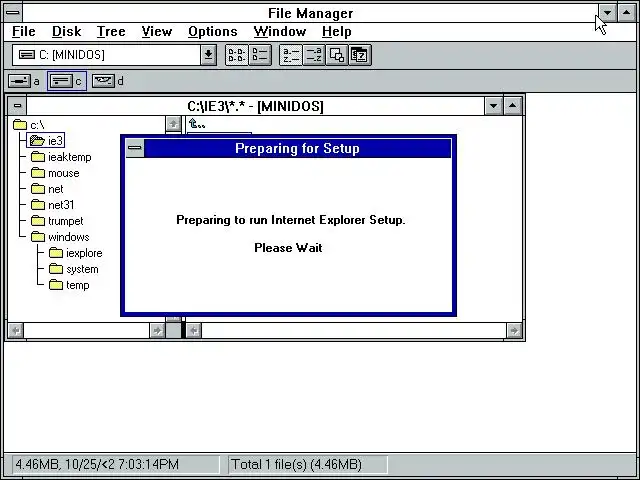
Task: Select the net folder
Action: click(x=47, y=189)
